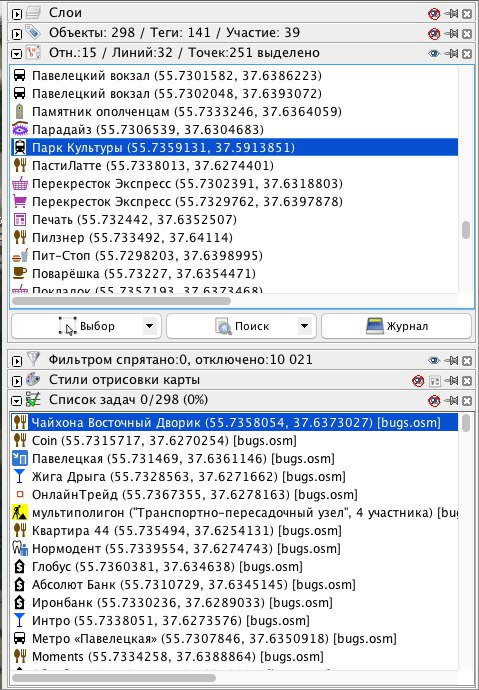Pin the Стили отрисовки карты panel
The height and width of the screenshot is (690, 479).
451,381
